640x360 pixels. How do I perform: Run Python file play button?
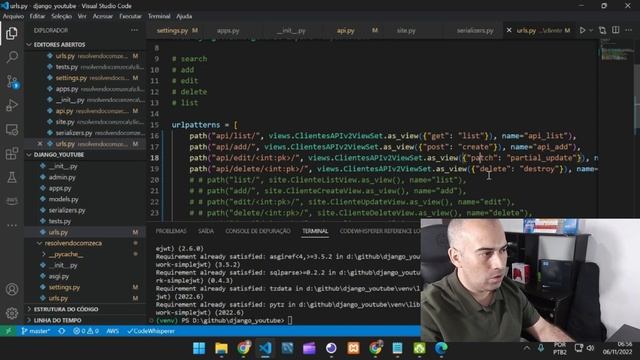582,30
